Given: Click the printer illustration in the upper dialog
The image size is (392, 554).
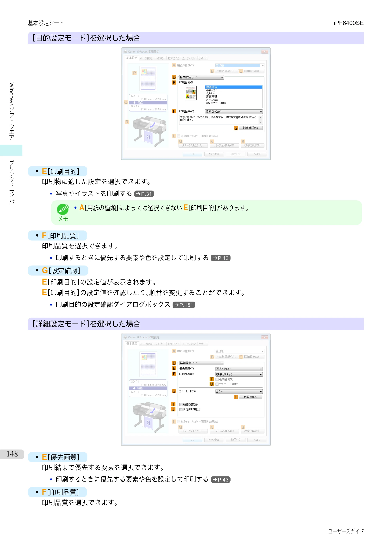Looking at the screenshot, I should click(x=150, y=132).
